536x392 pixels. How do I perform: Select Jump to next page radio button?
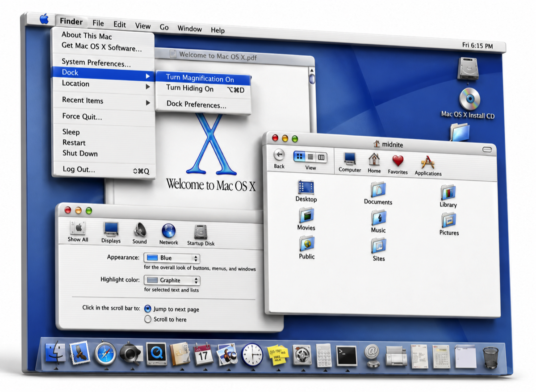148,309
